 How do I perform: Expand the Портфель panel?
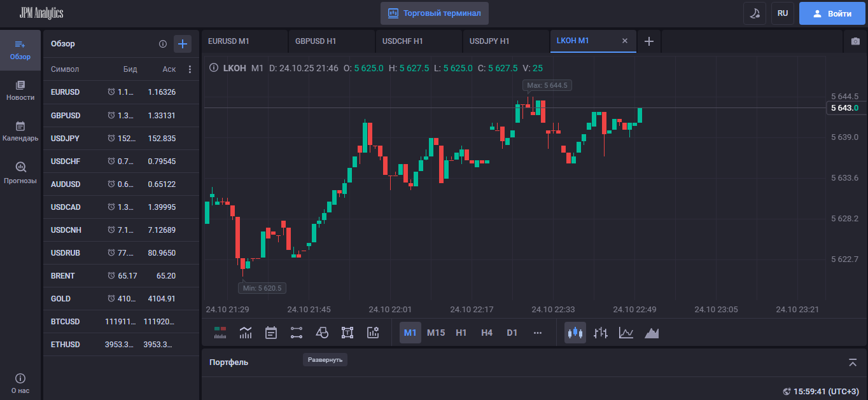(853, 362)
